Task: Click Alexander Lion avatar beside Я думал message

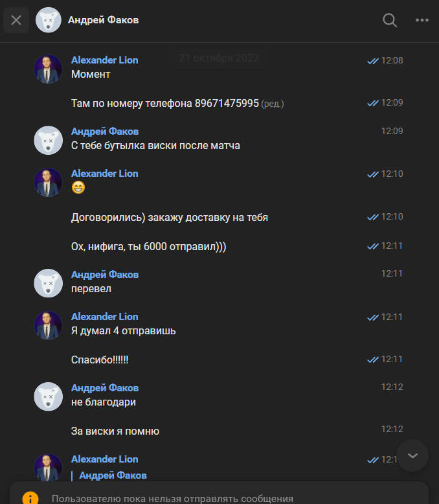Action: 48,325
